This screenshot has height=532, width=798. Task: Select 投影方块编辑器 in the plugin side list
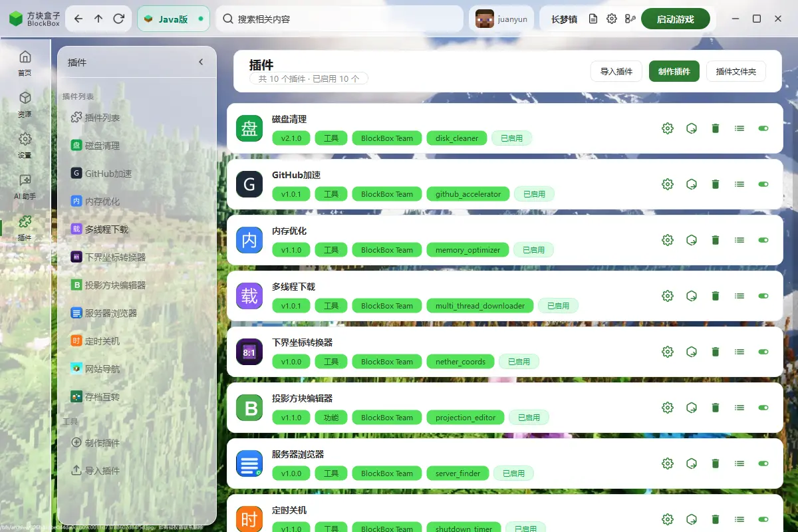pos(137,285)
